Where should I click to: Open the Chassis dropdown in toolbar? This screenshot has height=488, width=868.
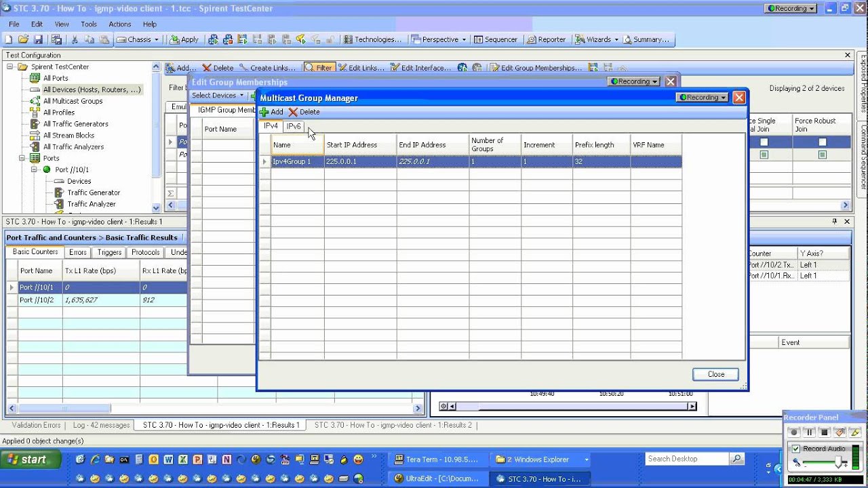point(138,39)
